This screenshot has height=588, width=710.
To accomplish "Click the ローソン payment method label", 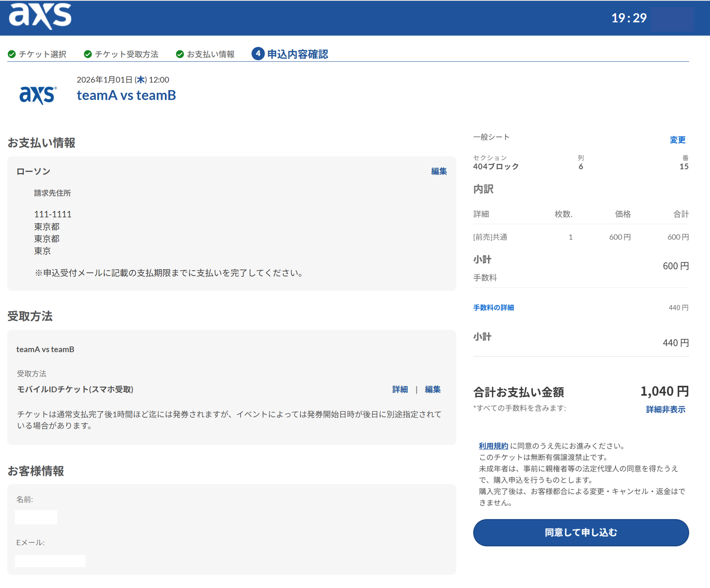I will [x=33, y=171].
